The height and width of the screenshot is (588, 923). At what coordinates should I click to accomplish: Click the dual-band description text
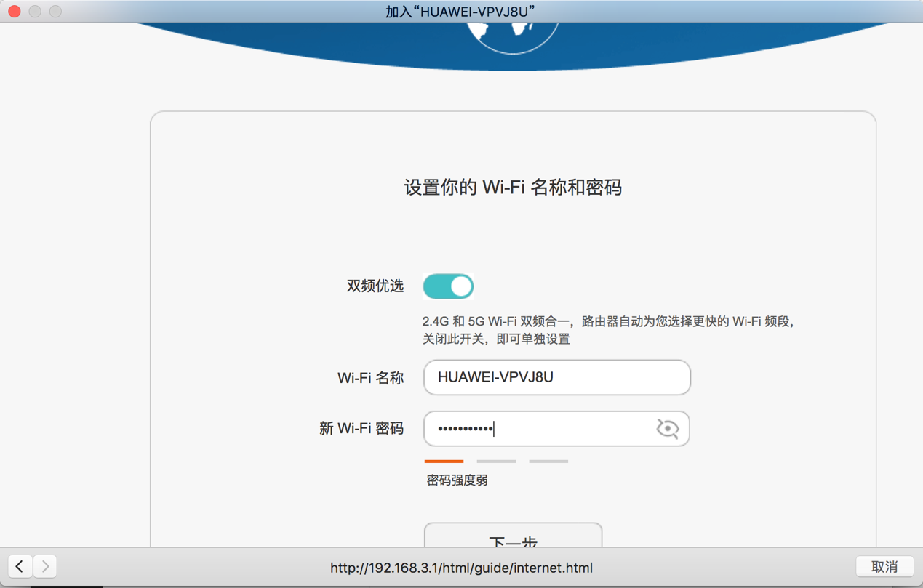click(x=608, y=330)
